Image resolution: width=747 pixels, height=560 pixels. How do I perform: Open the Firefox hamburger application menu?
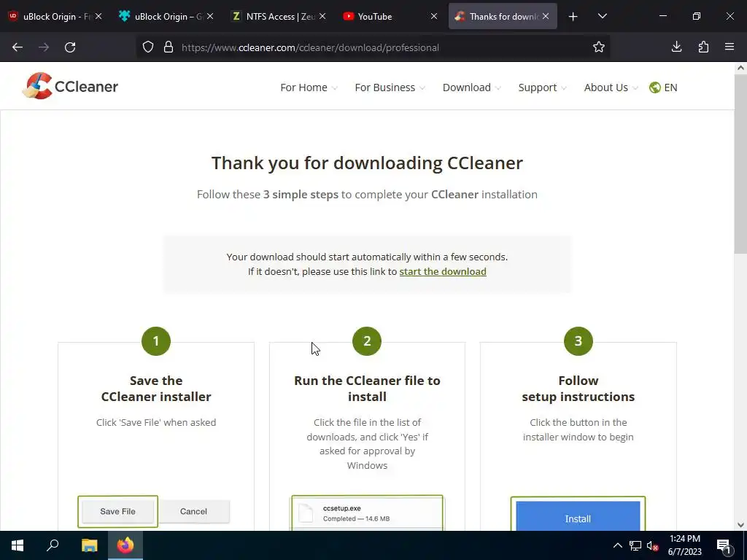[729, 47]
